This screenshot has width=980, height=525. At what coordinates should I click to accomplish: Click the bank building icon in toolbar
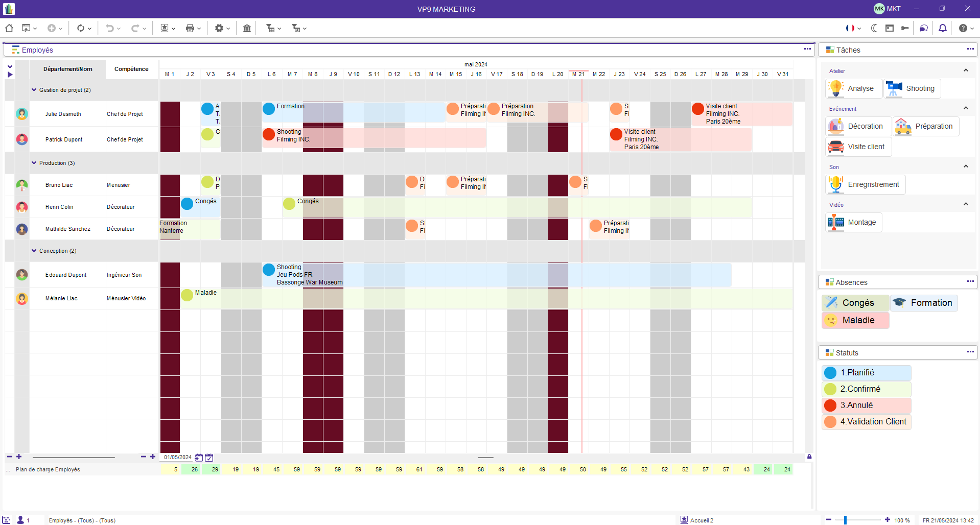pos(247,29)
